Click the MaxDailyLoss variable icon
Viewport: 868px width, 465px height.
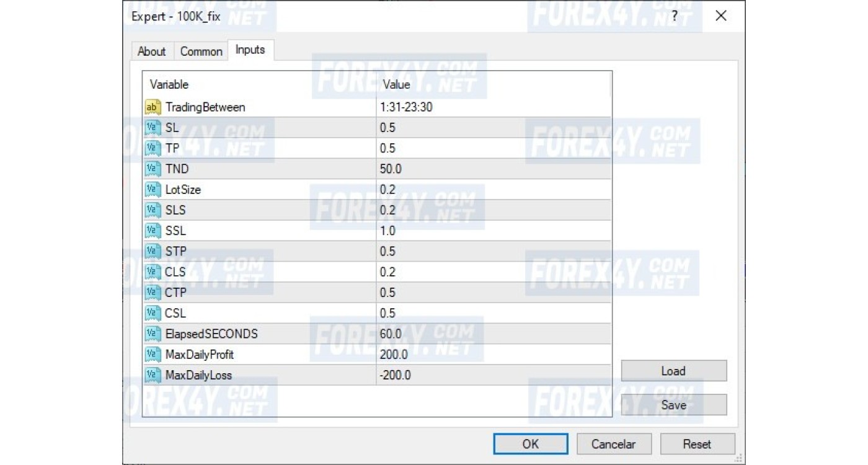click(153, 374)
